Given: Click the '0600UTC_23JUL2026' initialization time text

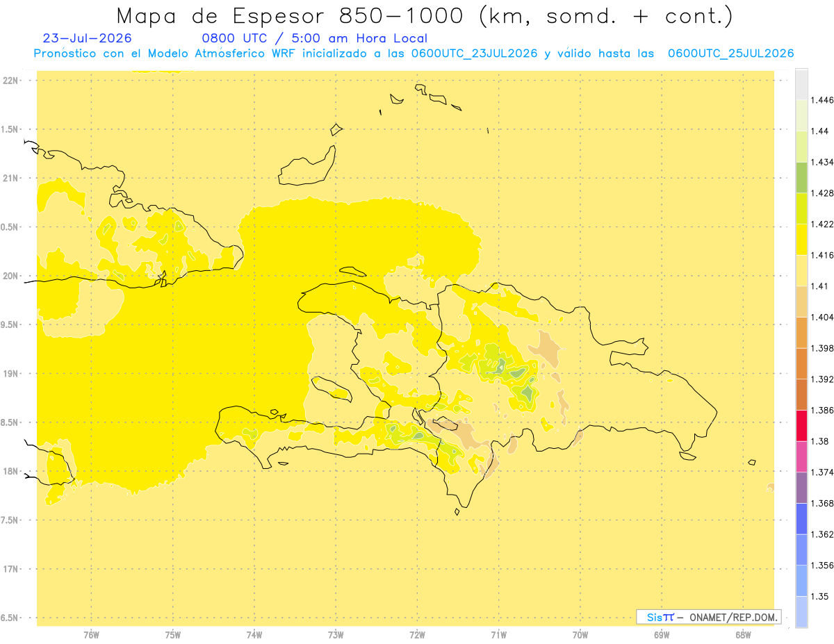Looking at the screenshot, I should pos(474,53).
